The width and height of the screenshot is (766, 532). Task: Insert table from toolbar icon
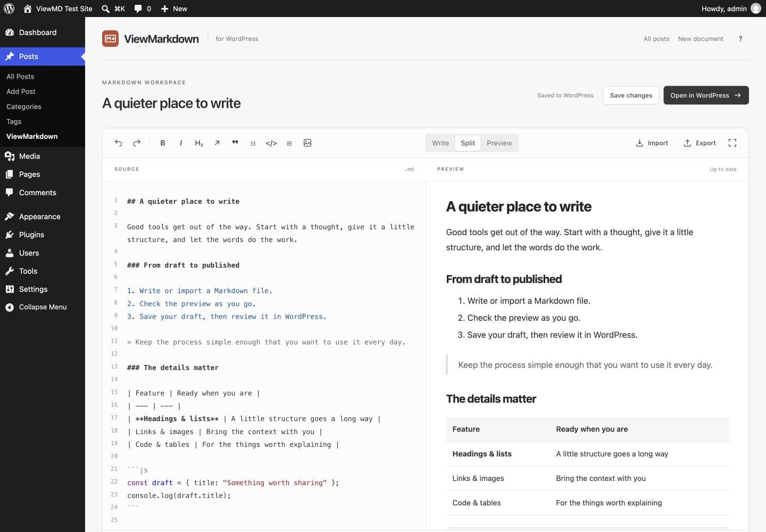289,143
